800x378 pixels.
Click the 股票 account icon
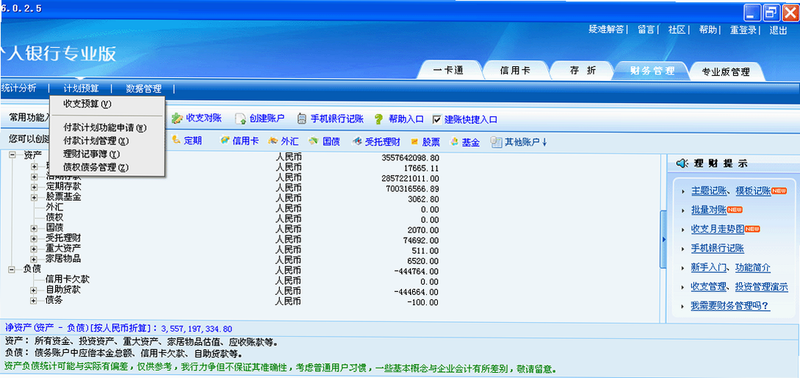[415, 142]
